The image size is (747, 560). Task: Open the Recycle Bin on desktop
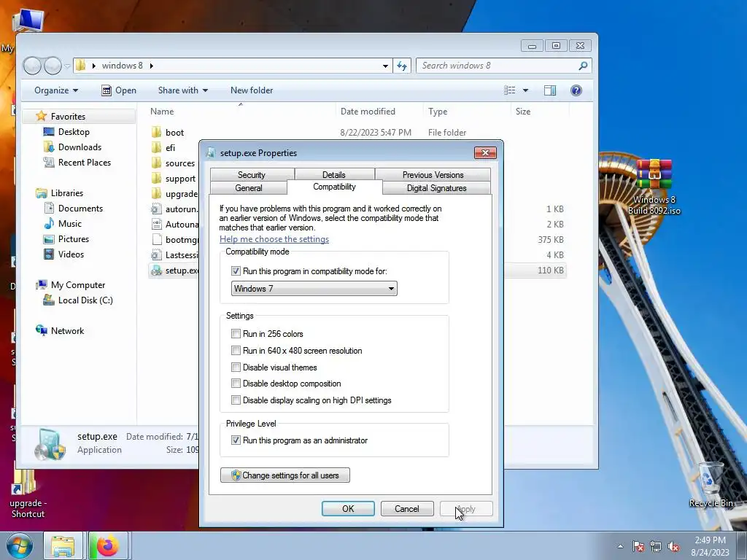click(711, 485)
